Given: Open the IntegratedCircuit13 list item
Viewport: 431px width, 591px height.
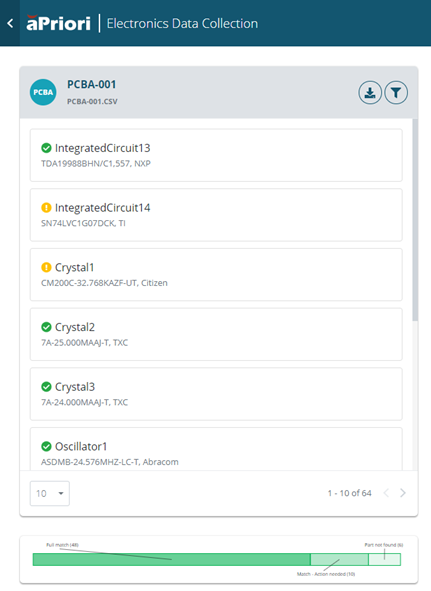Looking at the screenshot, I should click(x=216, y=155).
